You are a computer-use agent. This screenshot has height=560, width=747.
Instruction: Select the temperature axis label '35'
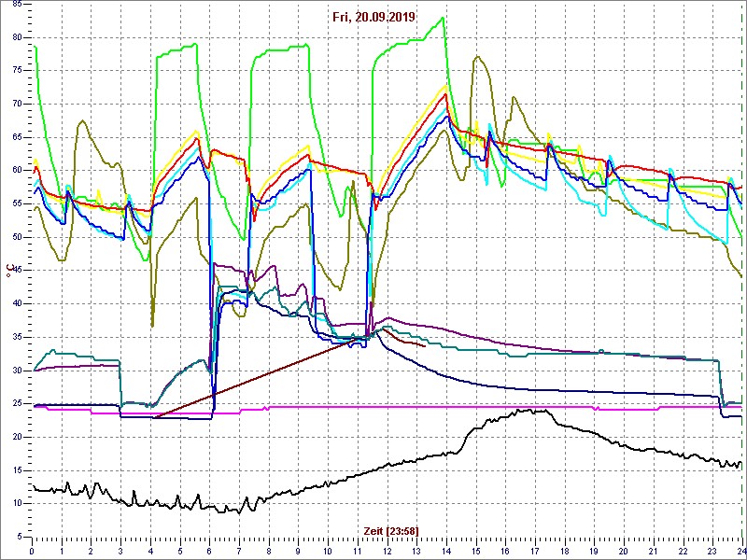click(x=16, y=337)
